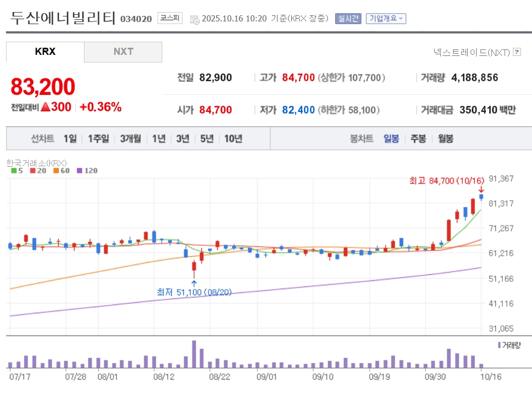Select the 3년 line chart period
This screenshot has height=395, width=532.
(183, 138)
